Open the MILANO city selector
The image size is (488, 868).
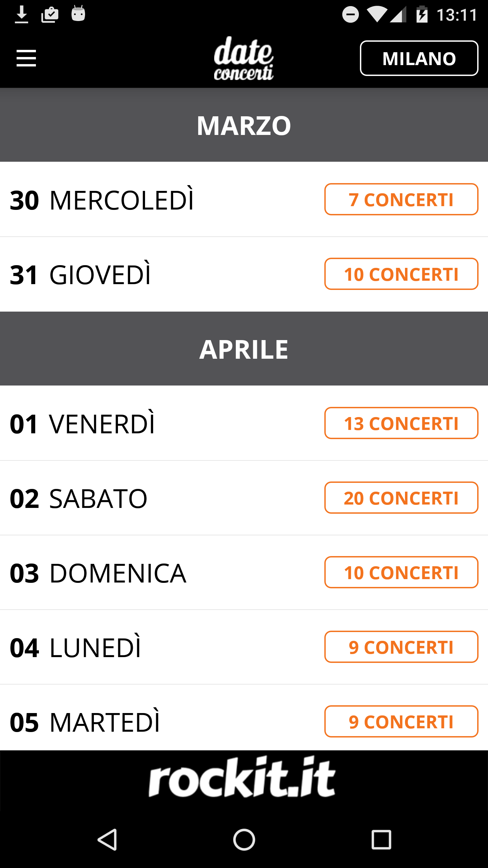(x=419, y=58)
